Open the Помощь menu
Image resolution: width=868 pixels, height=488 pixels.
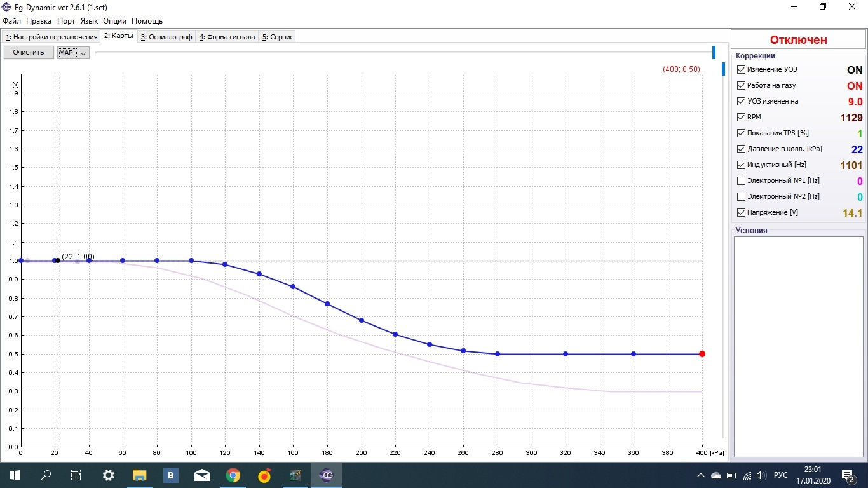[147, 21]
